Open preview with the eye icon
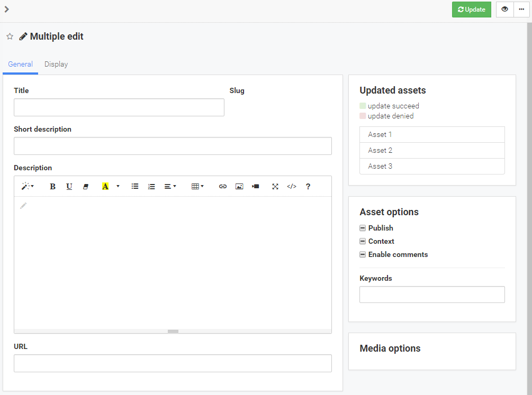 (504, 10)
